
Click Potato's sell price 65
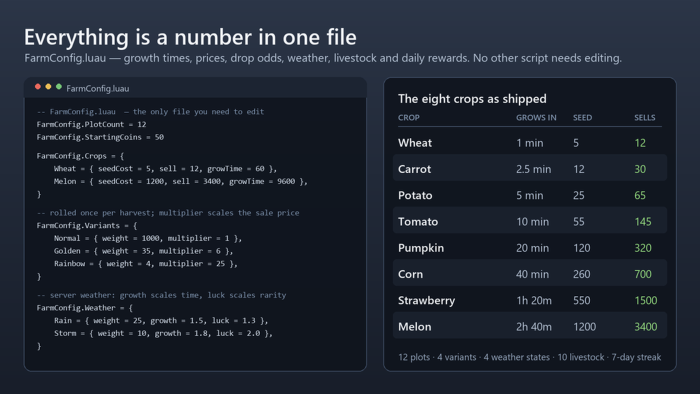pos(640,195)
